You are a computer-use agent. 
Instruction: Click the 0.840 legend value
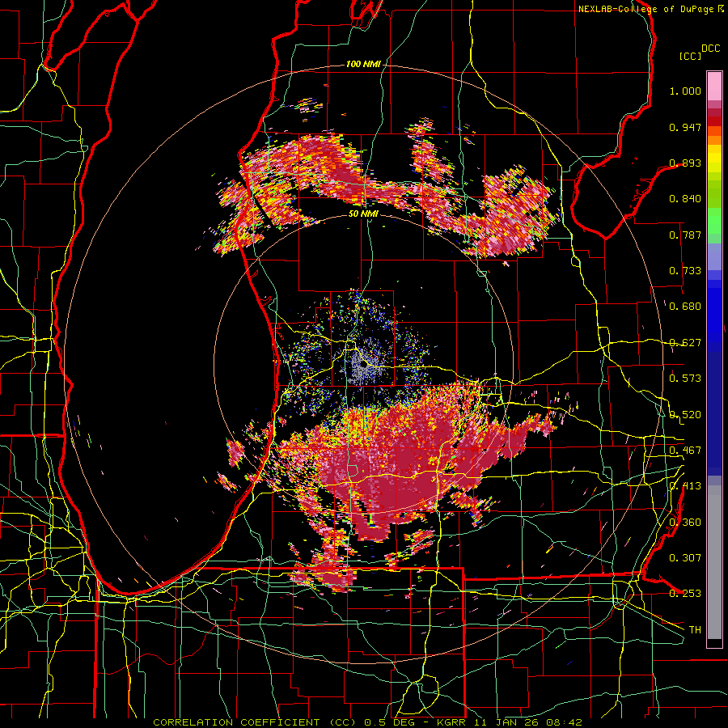click(x=685, y=199)
